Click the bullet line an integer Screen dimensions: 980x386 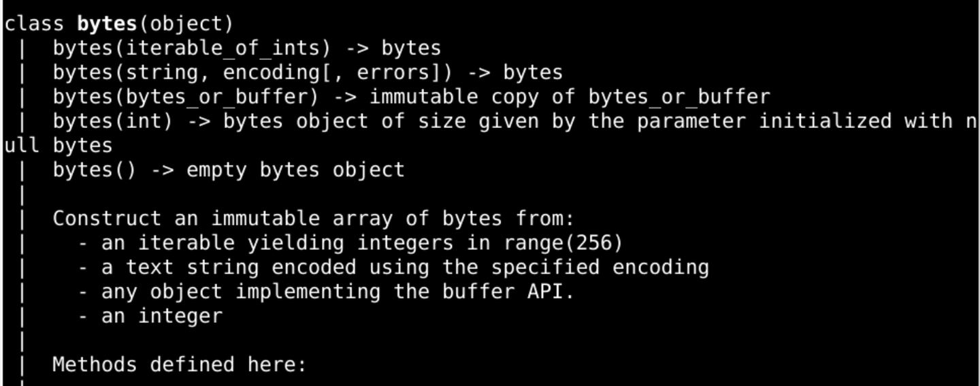pyautogui.click(x=150, y=316)
